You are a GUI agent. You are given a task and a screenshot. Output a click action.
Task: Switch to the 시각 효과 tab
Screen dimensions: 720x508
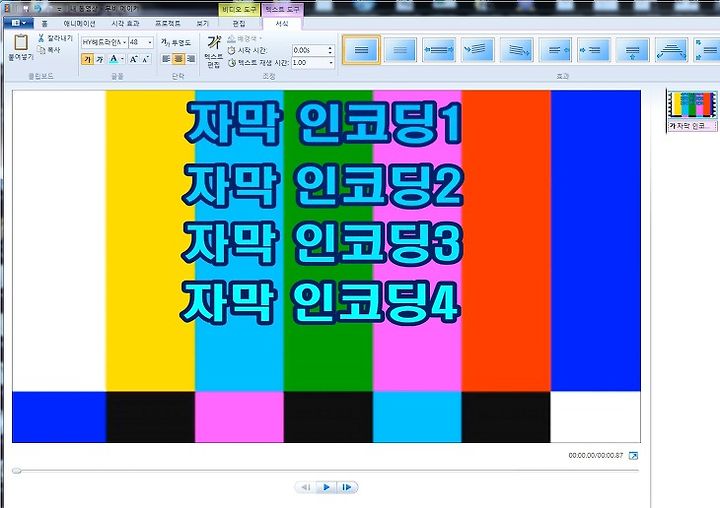click(x=125, y=23)
